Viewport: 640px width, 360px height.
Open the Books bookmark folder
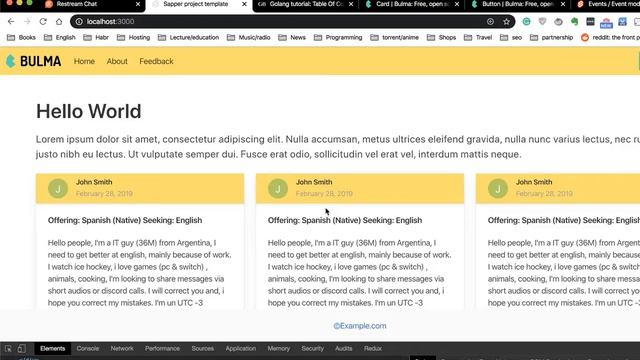(x=22, y=38)
